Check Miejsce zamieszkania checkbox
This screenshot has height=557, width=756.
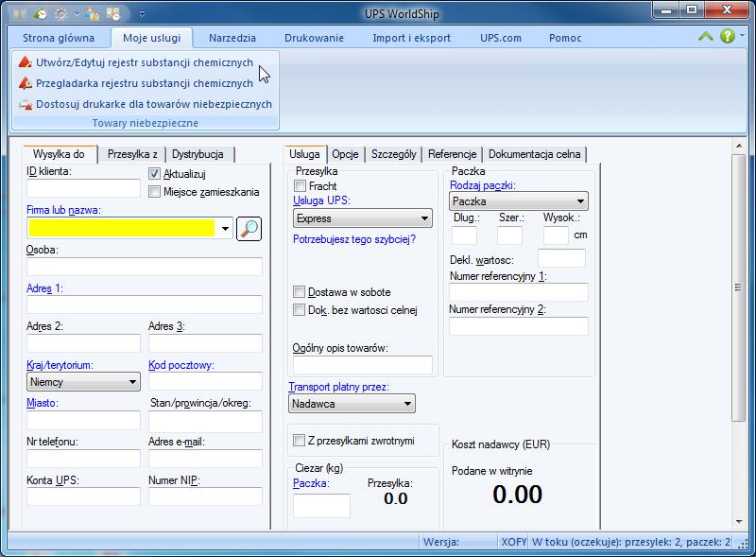[x=154, y=192]
